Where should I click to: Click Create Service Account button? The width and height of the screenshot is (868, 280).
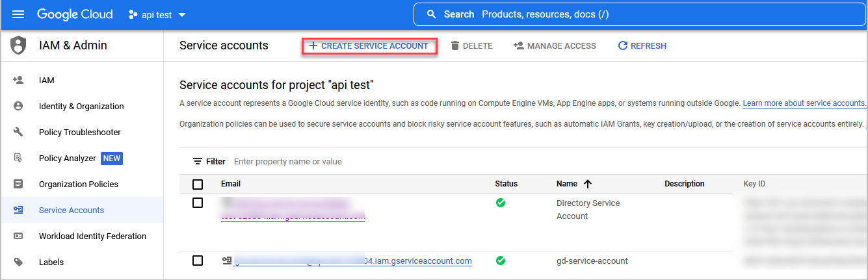369,46
